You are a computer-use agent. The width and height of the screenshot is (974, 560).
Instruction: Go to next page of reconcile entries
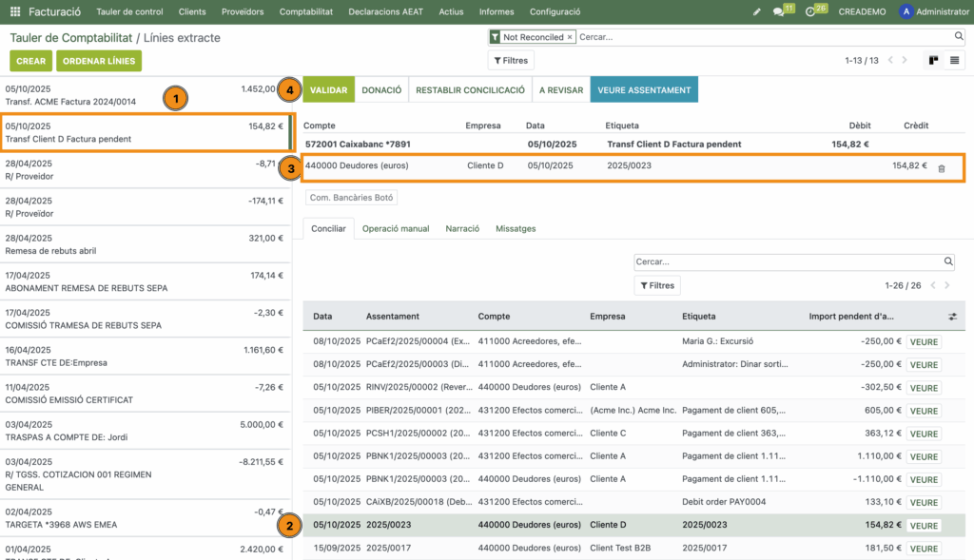tap(948, 285)
